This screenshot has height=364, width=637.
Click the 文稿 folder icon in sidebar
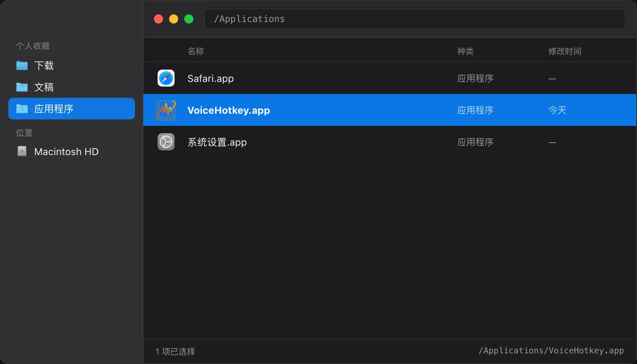pos(22,87)
